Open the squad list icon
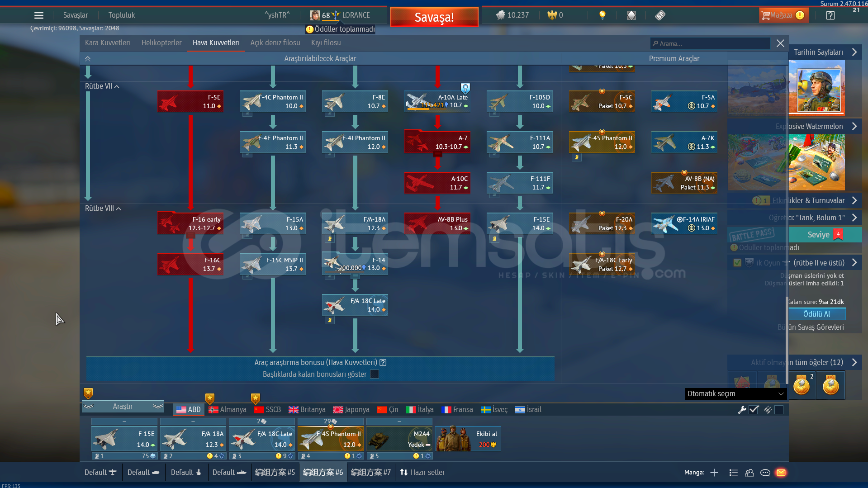868x488 pixels. click(x=734, y=473)
